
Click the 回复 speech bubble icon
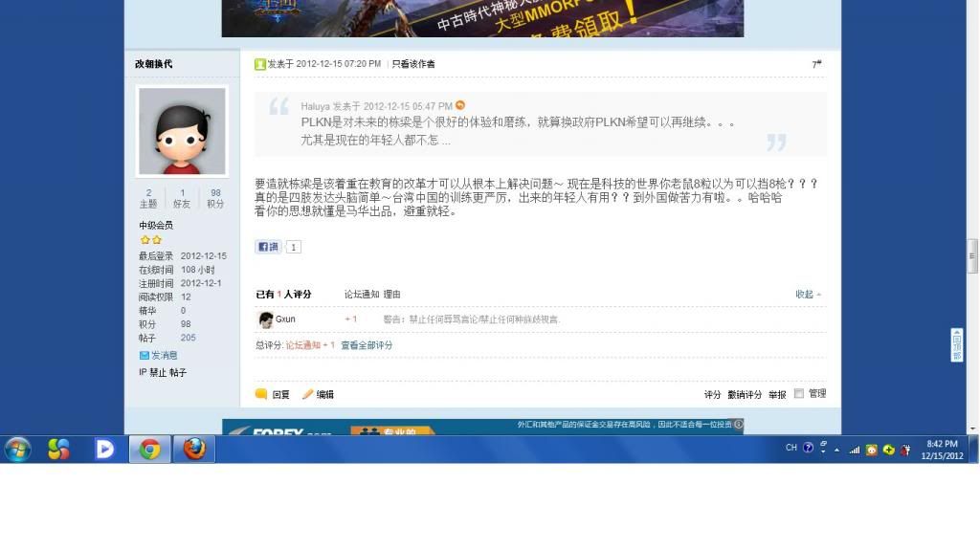[x=261, y=394]
